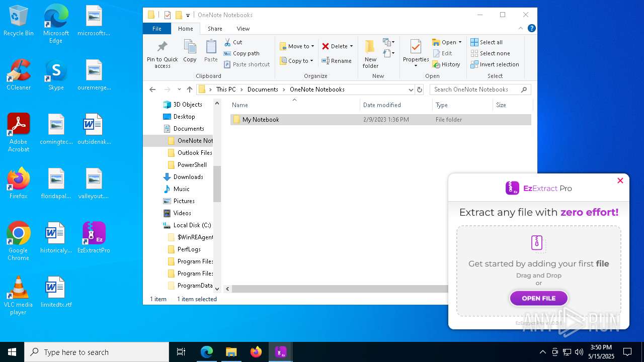Click Documents in the address breadcrumb
This screenshot has width=644, height=362.
click(x=263, y=89)
